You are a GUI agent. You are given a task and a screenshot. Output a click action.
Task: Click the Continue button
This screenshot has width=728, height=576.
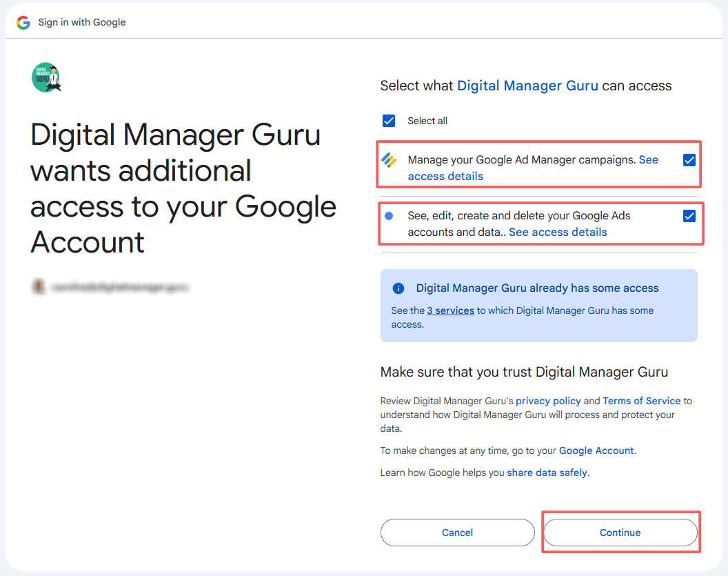(620, 533)
